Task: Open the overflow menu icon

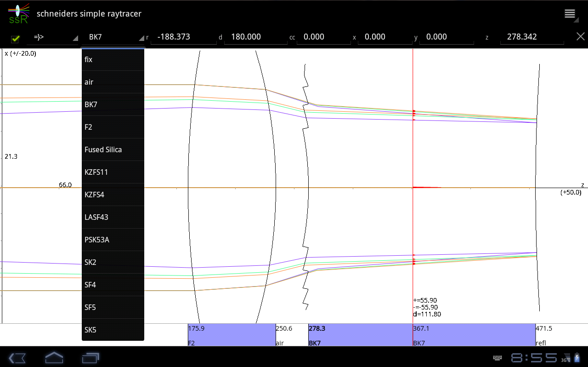Action: (570, 14)
